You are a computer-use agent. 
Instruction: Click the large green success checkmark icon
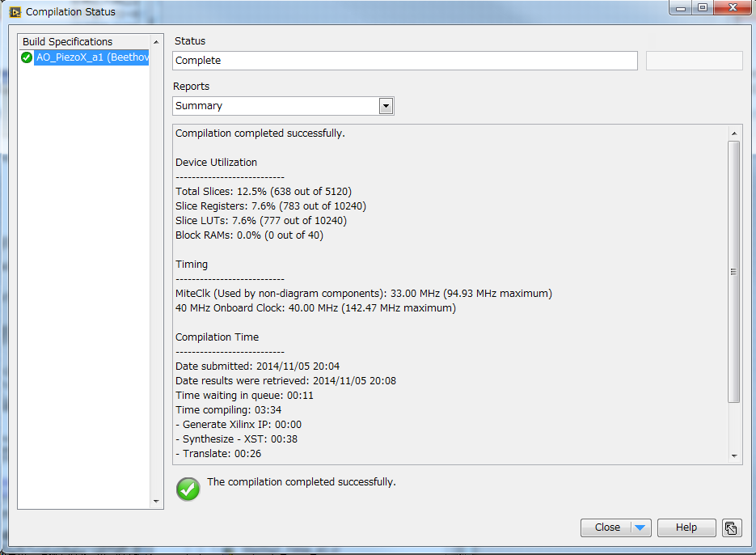[188, 489]
